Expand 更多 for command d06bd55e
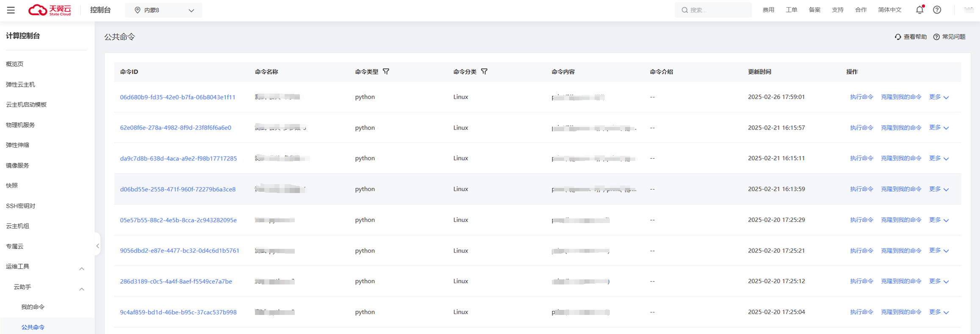Image resolution: width=980 pixels, height=334 pixels. tap(939, 189)
